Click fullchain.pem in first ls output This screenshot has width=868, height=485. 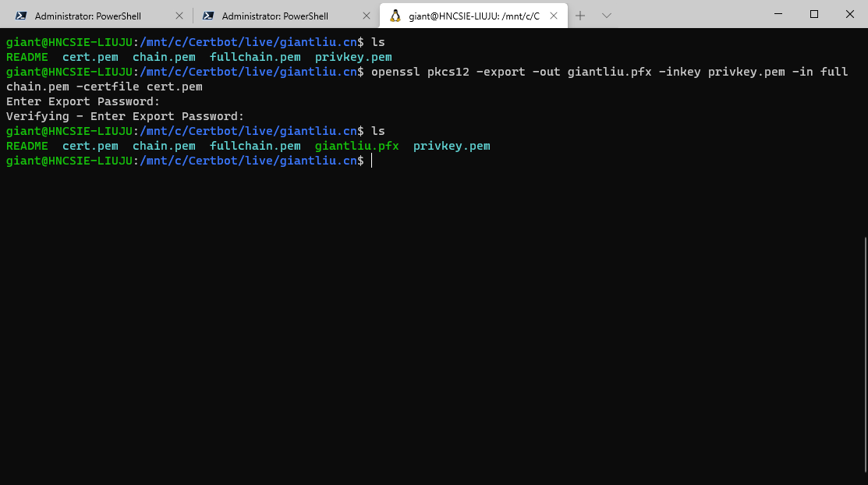(x=255, y=57)
